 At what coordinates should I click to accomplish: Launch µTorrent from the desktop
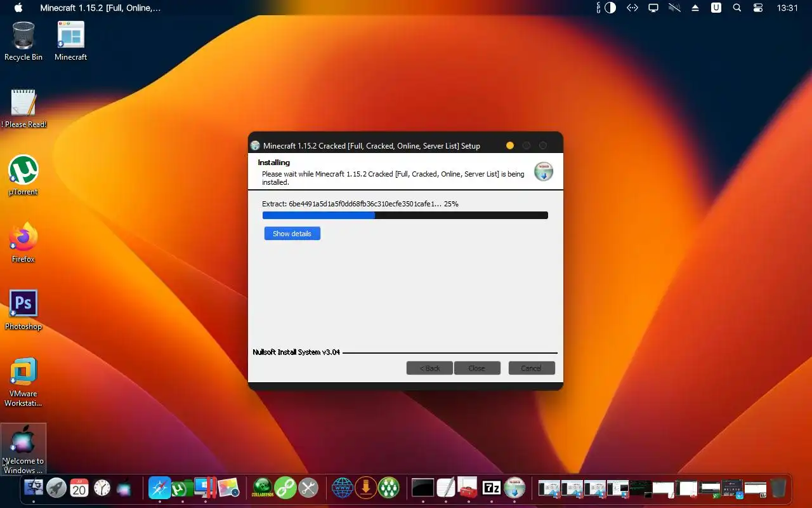click(x=23, y=175)
